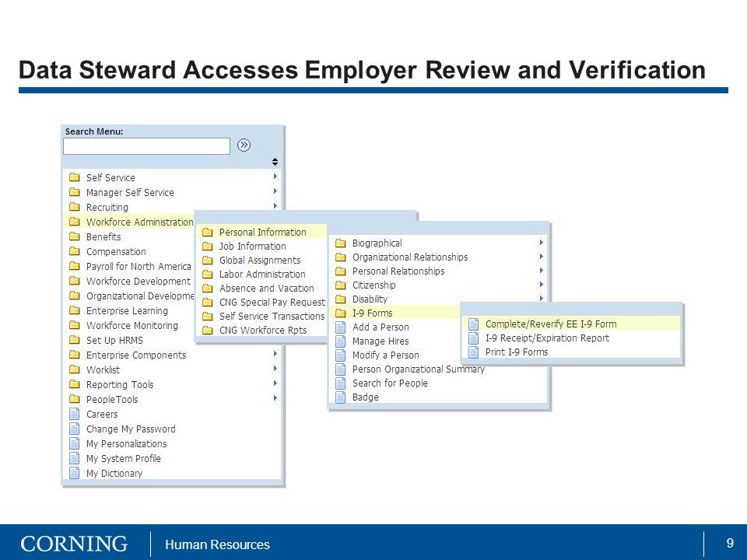Click the CNG Workforce Rpts folder icon
This screenshot has width=747, height=560.
point(207,330)
